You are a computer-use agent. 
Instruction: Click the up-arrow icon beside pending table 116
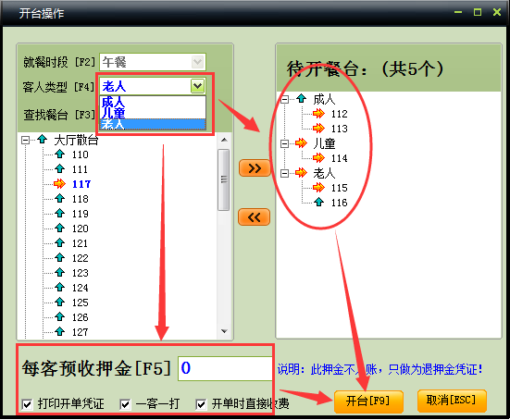[318, 203]
